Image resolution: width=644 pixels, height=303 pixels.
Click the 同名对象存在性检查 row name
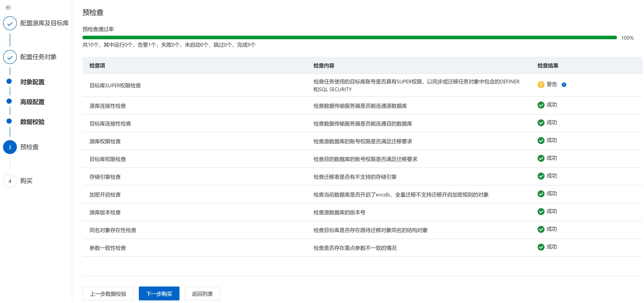point(113,230)
